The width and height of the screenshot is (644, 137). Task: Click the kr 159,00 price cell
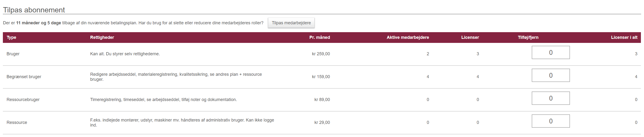[321, 77]
